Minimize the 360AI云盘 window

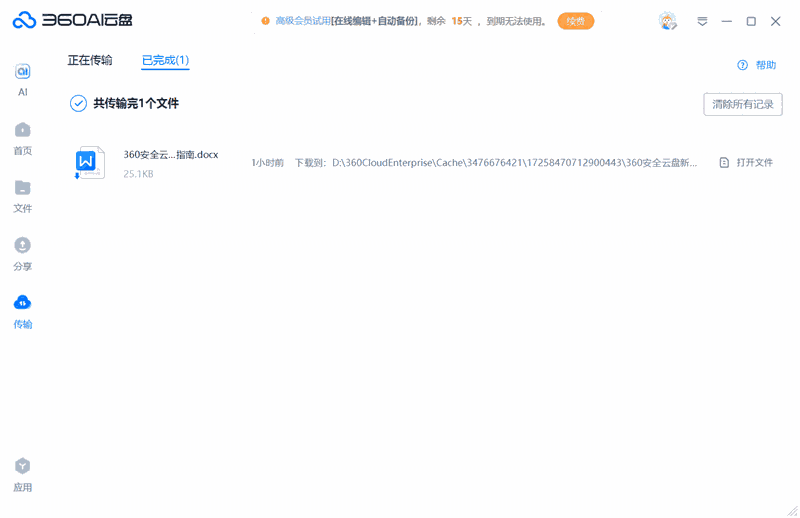pos(727,21)
